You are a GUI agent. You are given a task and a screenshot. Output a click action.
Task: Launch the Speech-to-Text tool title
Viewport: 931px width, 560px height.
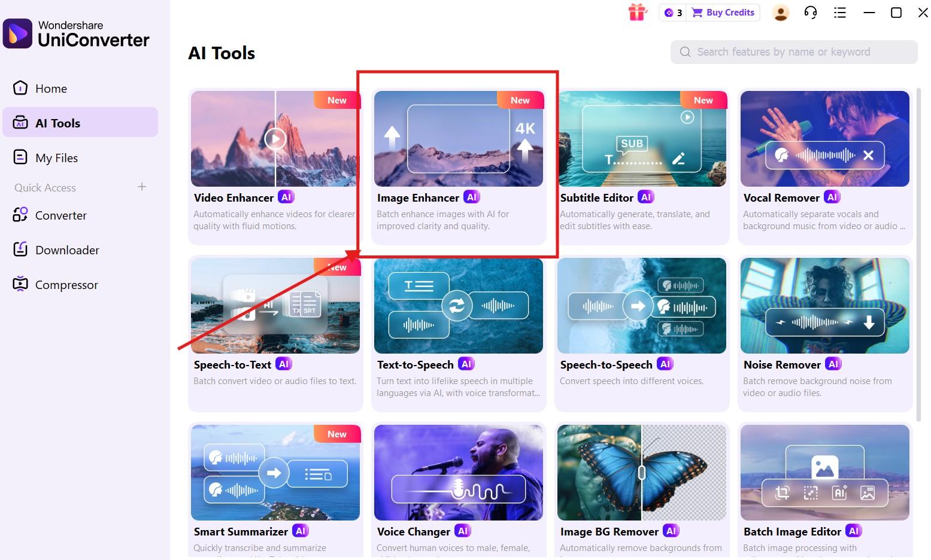[232, 364]
